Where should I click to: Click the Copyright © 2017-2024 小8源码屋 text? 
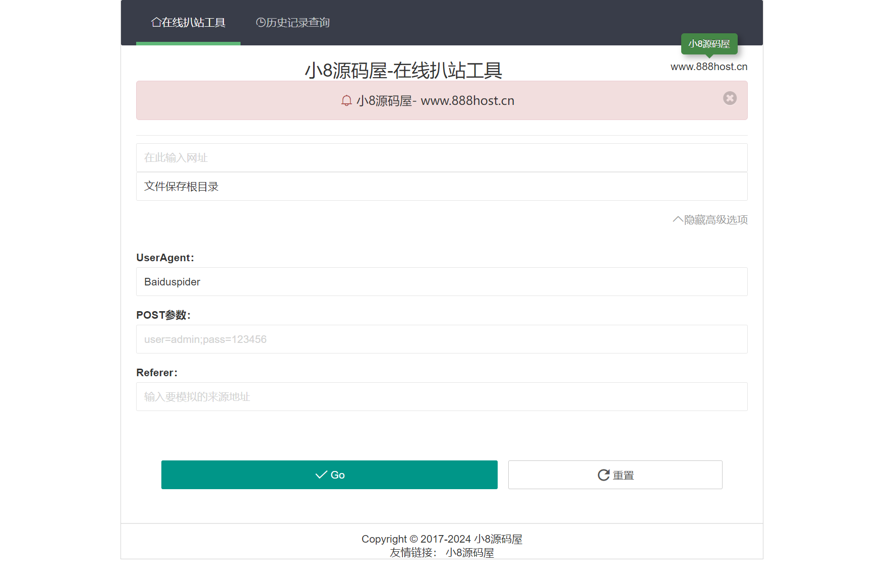coord(442,539)
